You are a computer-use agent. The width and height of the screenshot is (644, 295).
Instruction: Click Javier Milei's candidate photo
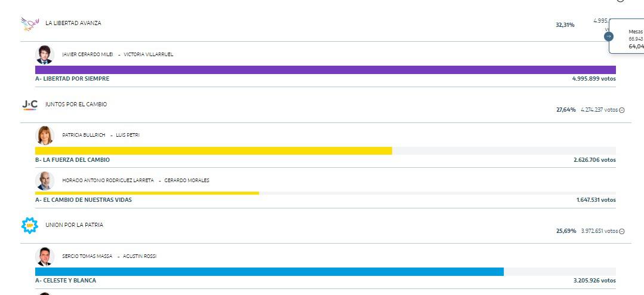coord(45,54)
